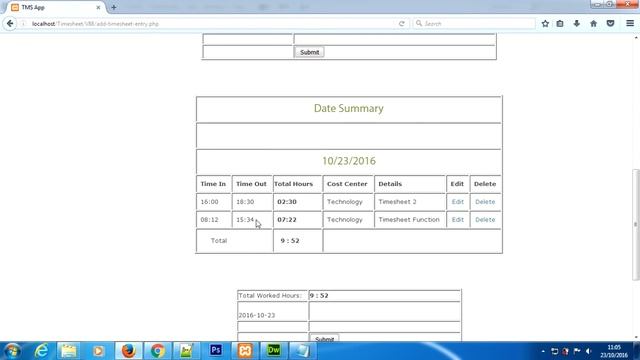Open the notepad-like app in taskbar
This screenshot has width=640, height=360.
pos(303,351)
